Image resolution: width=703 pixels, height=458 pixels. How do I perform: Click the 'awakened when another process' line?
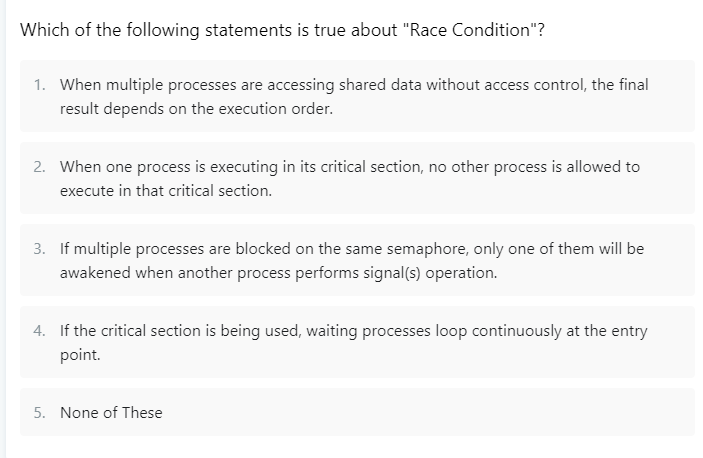278,273
